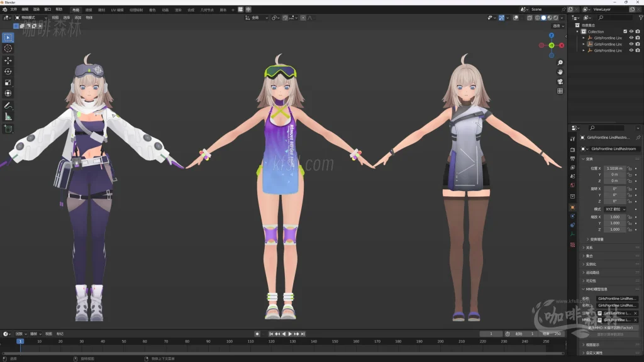Click the pan view hand icon
Viewport: 644px width, 362px height.
coord(560,72)
